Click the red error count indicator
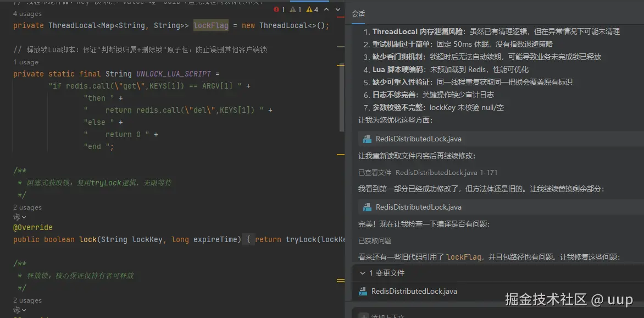Screen dimensions: 644x318 (x=275, y=9)
